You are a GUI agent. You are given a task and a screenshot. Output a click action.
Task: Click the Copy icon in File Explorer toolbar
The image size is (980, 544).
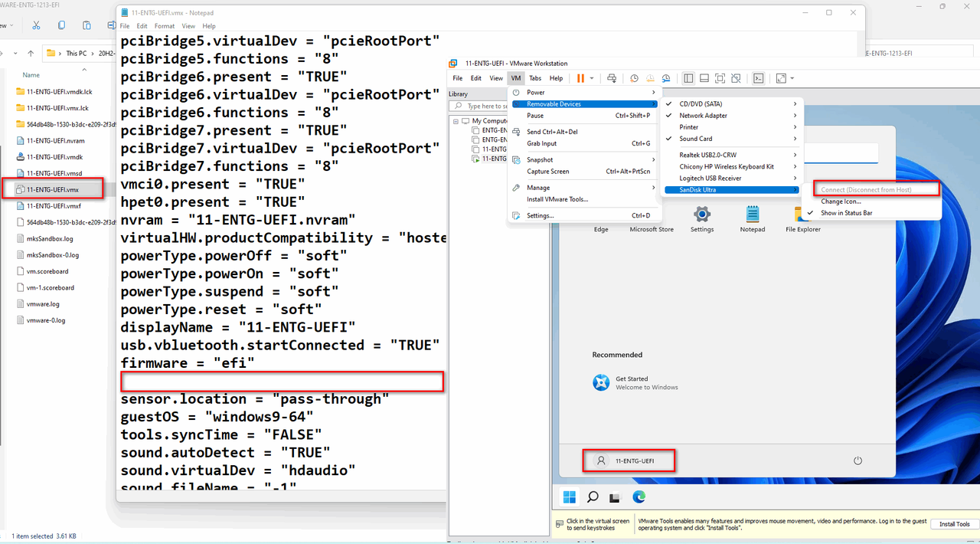pyautogui.click(x=62, y=25)
